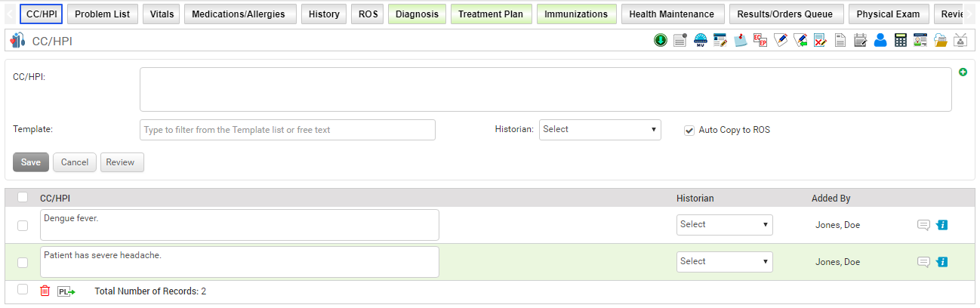Image resolution: width=980 pixels, height=308 pixels.
Task: Toggle Auto Copy to ROS checkbox
Action: tap(689, 130)
